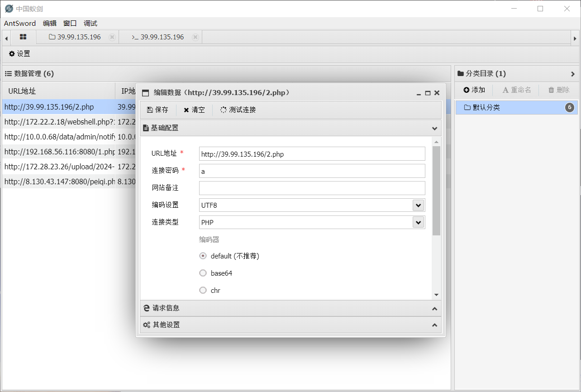This screenshot has width=581, height=392.
Task: Open the connection type PHP dropdown
Action: (418, 222)
